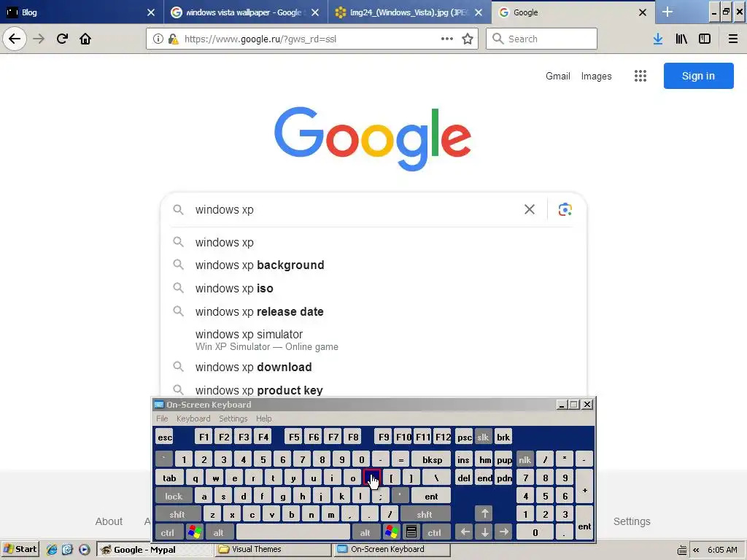Close the Blog tab
Screen dimensions: 747x560
coord(151,12)
